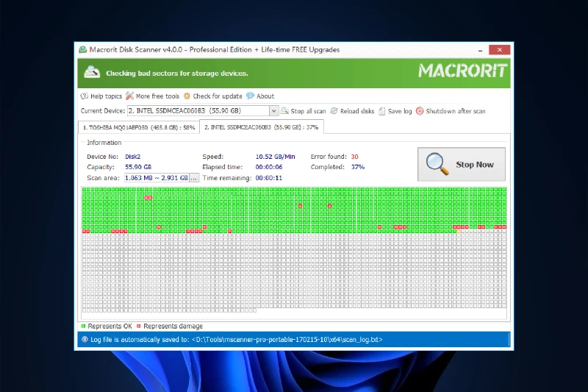Click the More free tools wrench icon
Image resolution: width=588 pixels, height=392 pixels.
coord(130,96)
